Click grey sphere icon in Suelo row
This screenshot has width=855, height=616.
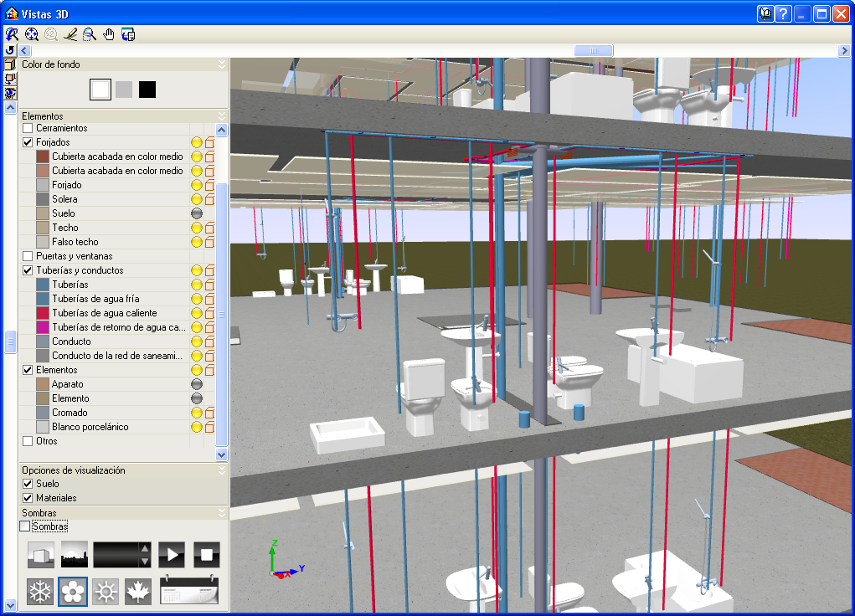197,213
